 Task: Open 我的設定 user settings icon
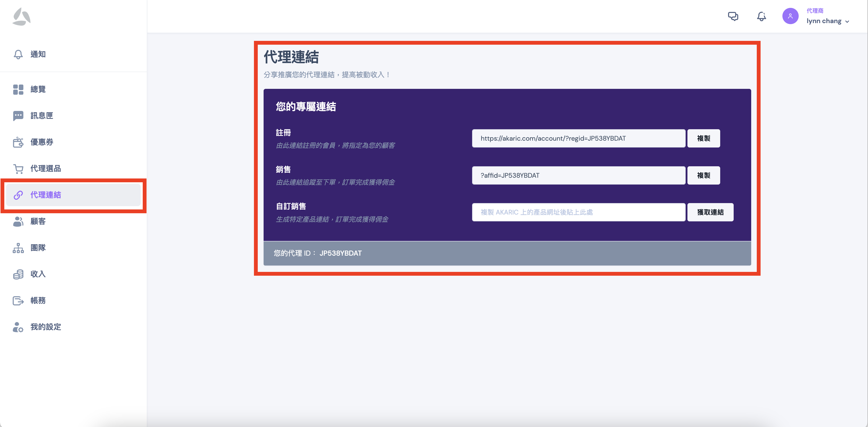(18, 327)
